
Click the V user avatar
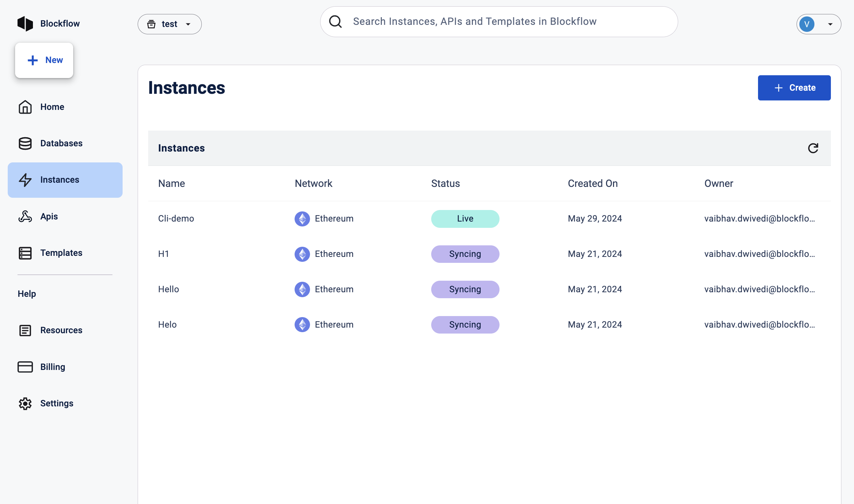point(807,24)
